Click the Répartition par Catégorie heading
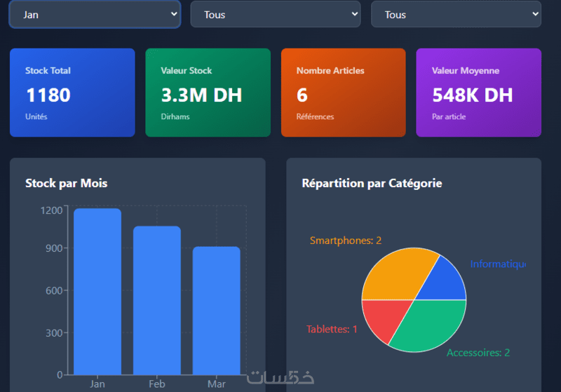This screenshot has height=392, width=561. 372,183
